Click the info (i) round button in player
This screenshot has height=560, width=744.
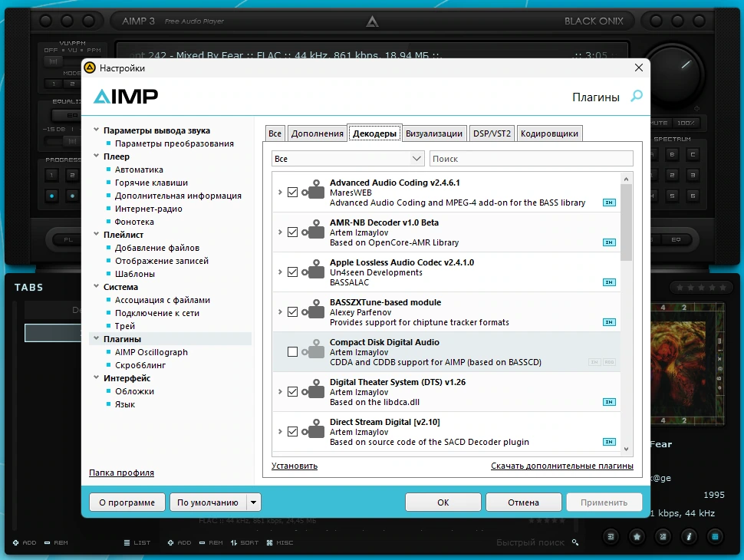(x=689, y=536)
